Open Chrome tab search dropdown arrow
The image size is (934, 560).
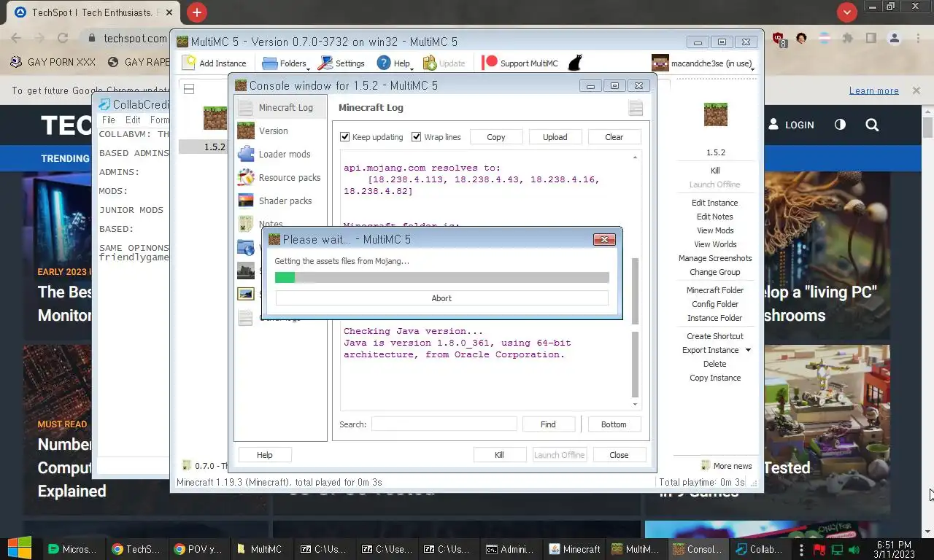point(846,12)
